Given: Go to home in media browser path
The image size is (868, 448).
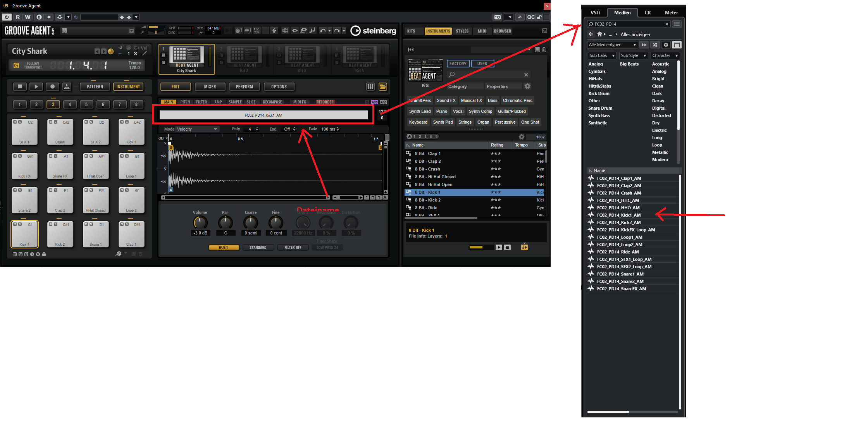Looking at the screenshot, I should pos(599,34).
